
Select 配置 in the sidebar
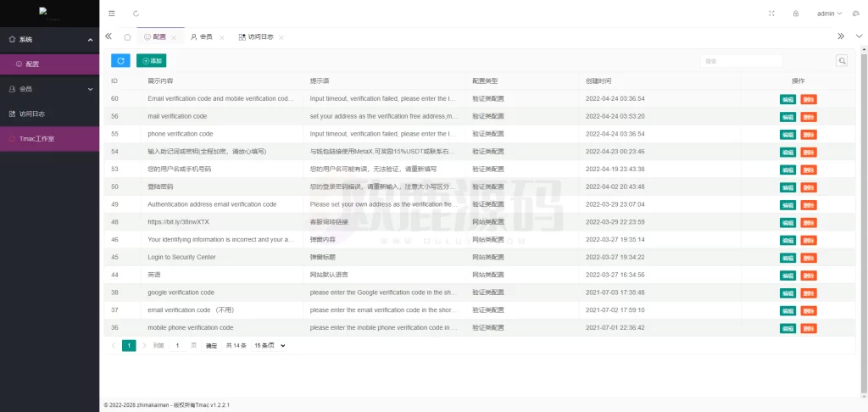click(x=50, y=64)
